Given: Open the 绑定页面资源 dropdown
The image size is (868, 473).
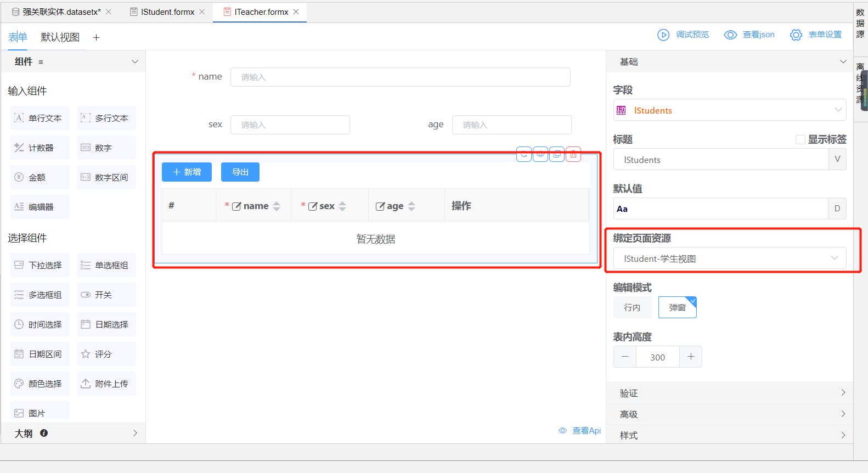Looking at the screenshot, I should point(729,258).
